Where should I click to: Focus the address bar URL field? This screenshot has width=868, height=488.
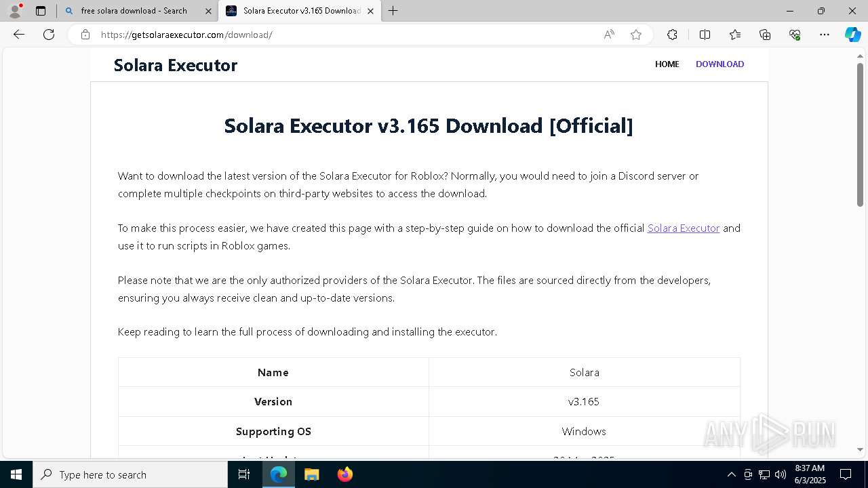[x=346, y=35]
